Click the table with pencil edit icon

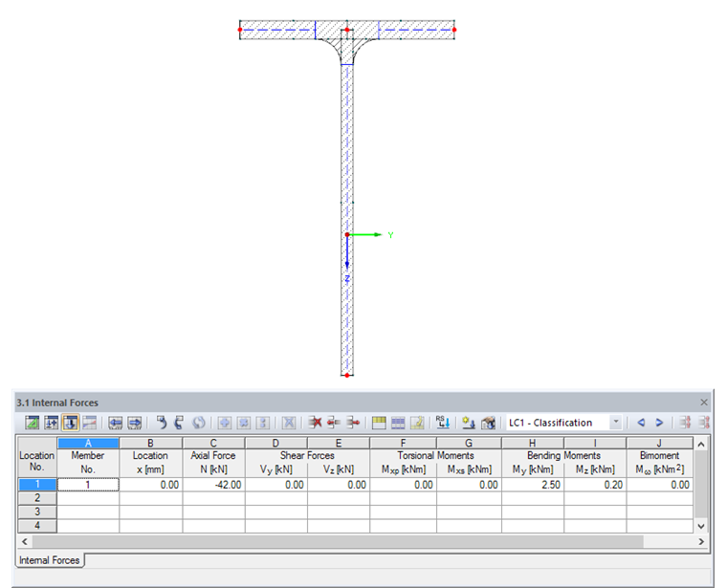tap(417, 423)
